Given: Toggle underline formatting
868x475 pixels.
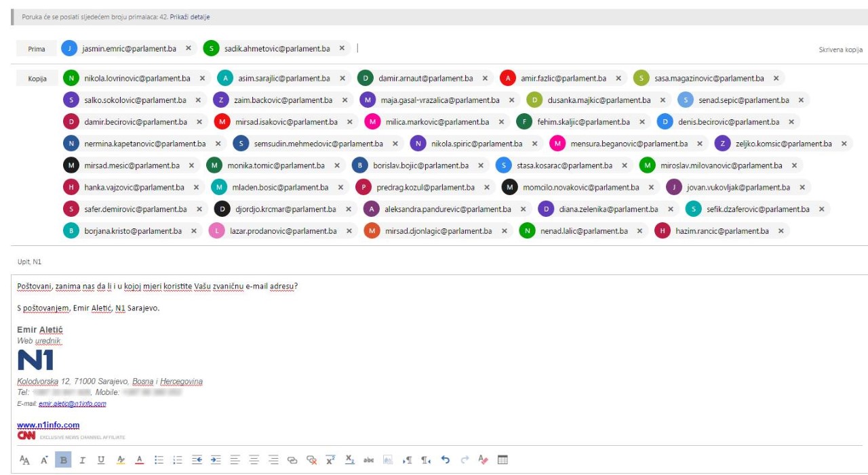Looking at the screenshot, I should point(101,460).
